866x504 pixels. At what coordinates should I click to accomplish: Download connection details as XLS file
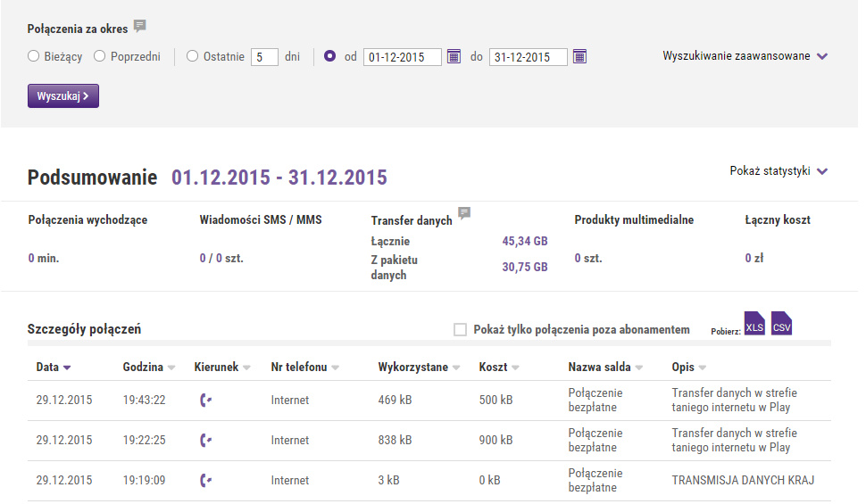click(754, 324)
